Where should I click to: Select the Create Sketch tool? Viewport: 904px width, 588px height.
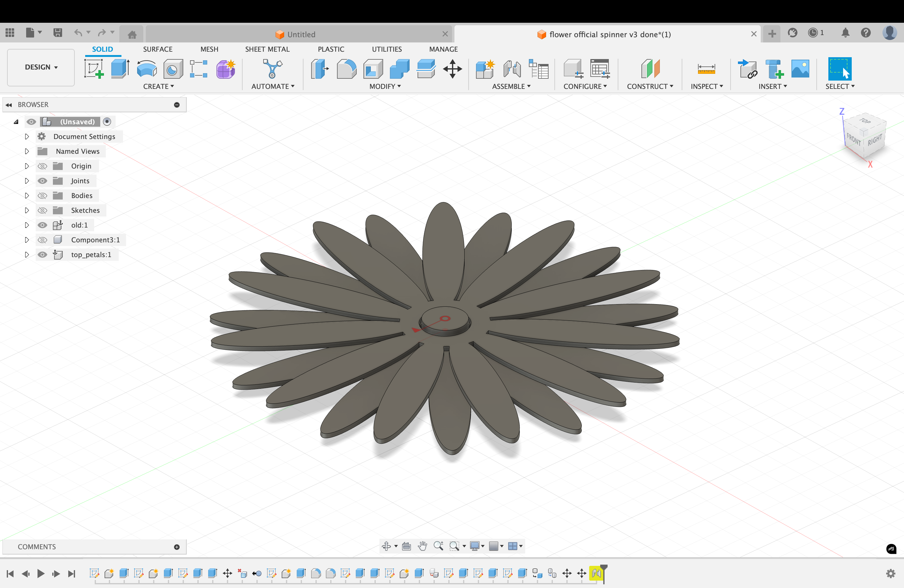click(94, 69)
